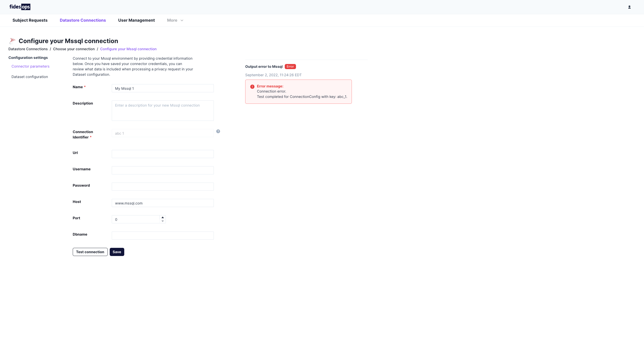Decrease Port value with down arrow
This screenshot has width=644, height=346.
click(163, 221)
